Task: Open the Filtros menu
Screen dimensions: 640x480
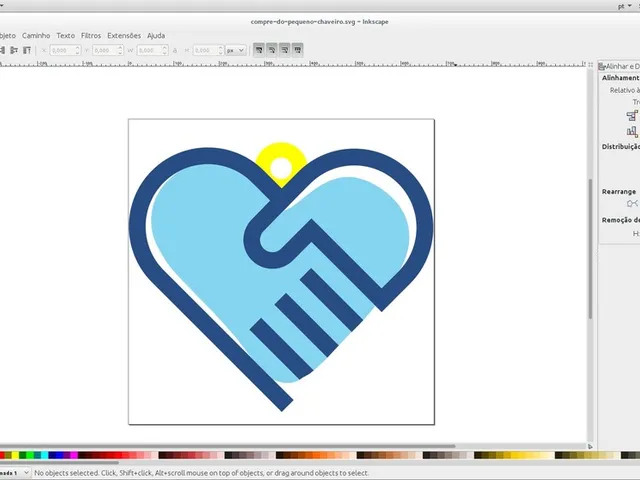Action: (91, 36)
